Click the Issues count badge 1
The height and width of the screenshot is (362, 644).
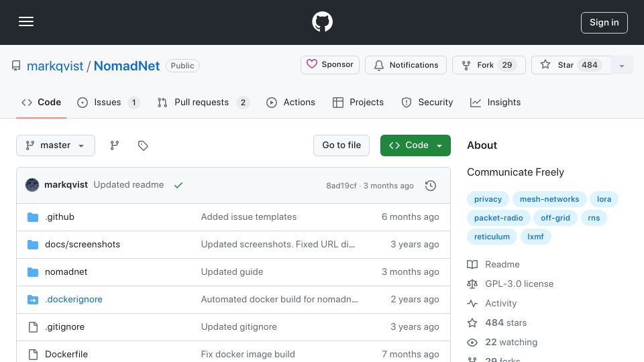pyautogui.click(x=133, y=102)
